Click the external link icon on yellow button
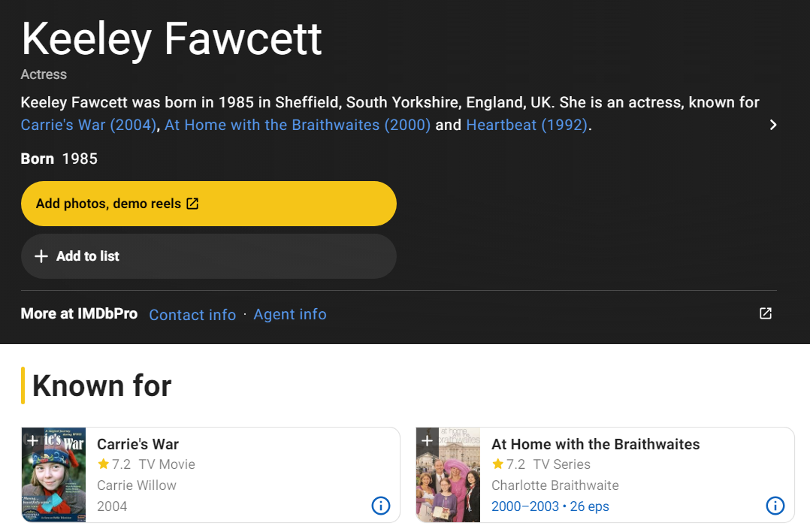The image size is (810, 532). [192, 204]
